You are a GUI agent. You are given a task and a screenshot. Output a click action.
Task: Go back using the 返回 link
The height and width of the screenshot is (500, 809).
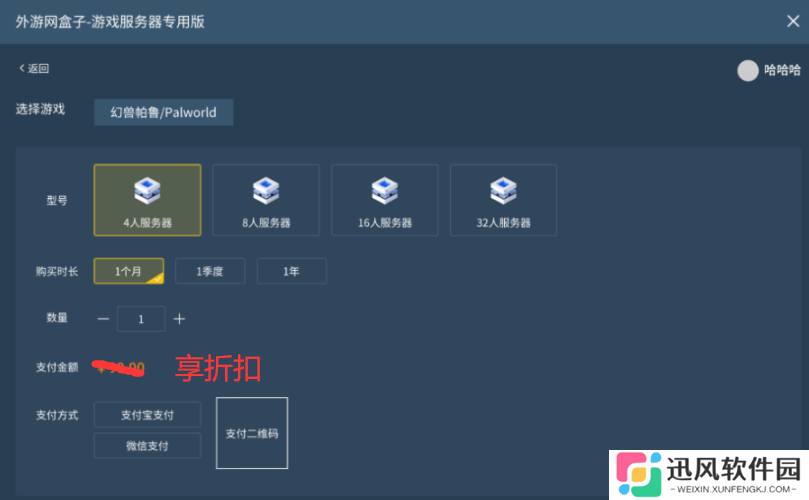tap(34, 68)
